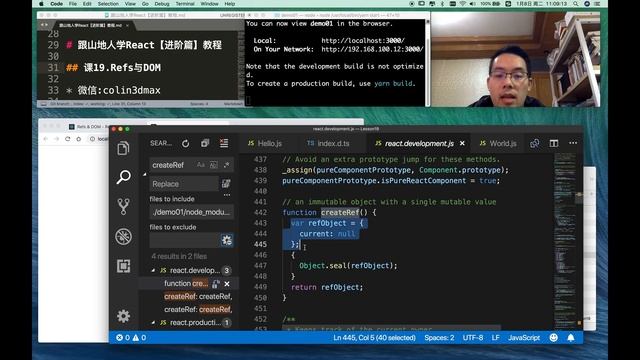The height and width of the screenshot is (360, 640).
Task: Open the Extensions view
Action: [123, 266]
